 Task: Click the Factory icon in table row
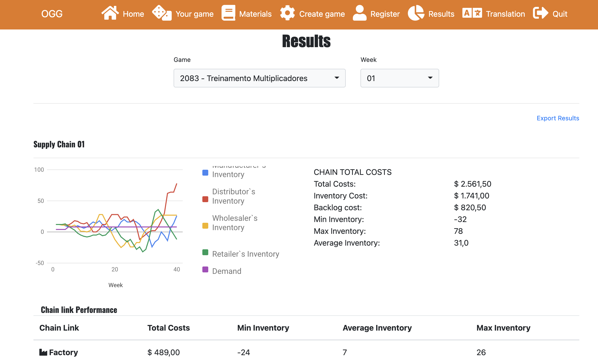click(43, 352)
